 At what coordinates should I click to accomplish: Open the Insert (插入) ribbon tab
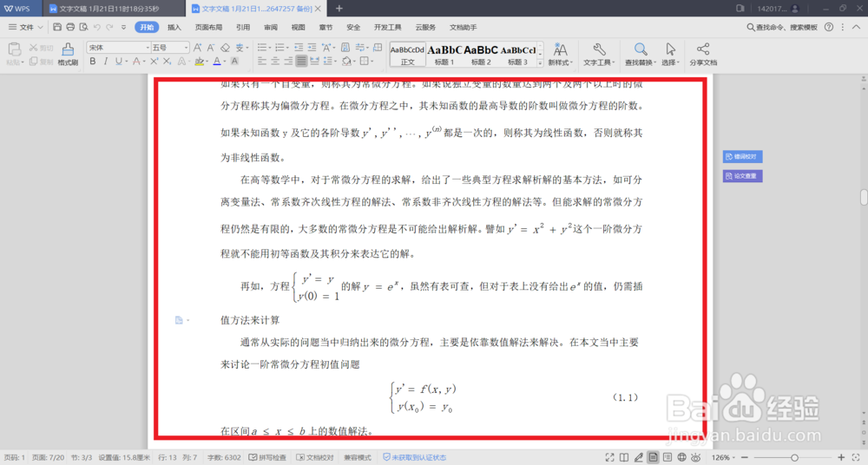174,27
